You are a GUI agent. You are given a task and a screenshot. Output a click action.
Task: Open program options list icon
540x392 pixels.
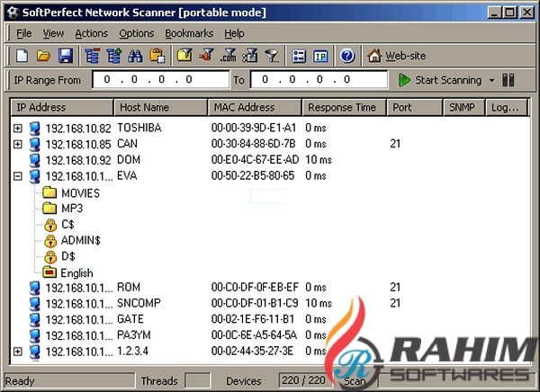(x=299, y=56)
